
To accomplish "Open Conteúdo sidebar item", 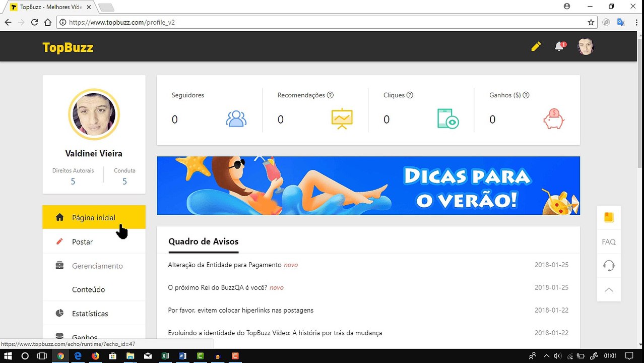I will (94, 289).
